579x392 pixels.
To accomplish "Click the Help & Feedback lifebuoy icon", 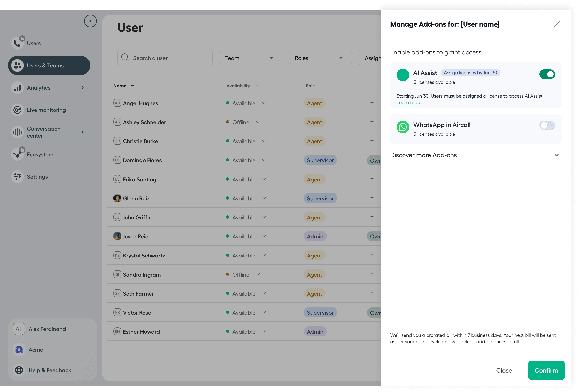I will pos(19,370).
